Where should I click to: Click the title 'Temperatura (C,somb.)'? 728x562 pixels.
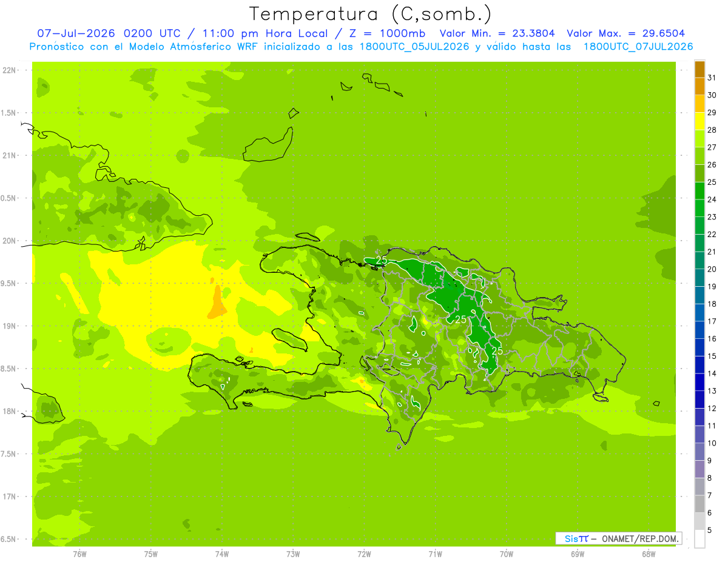click(371, 14)
